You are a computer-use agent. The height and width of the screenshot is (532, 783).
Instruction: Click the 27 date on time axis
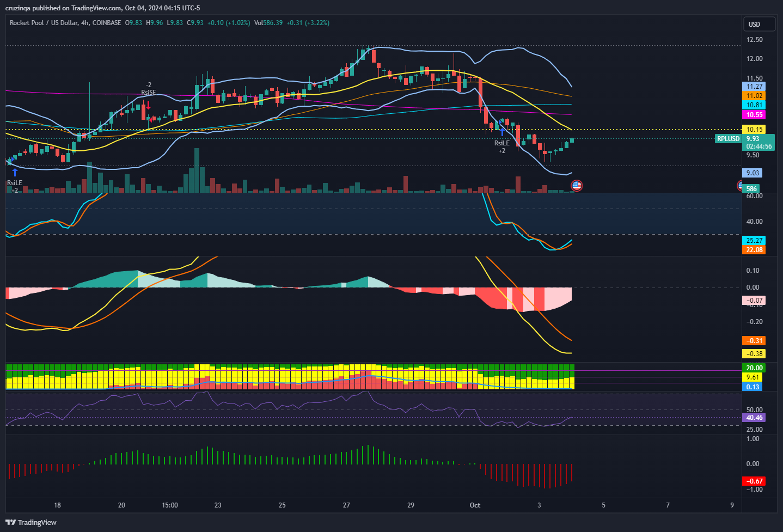point(346,505)
